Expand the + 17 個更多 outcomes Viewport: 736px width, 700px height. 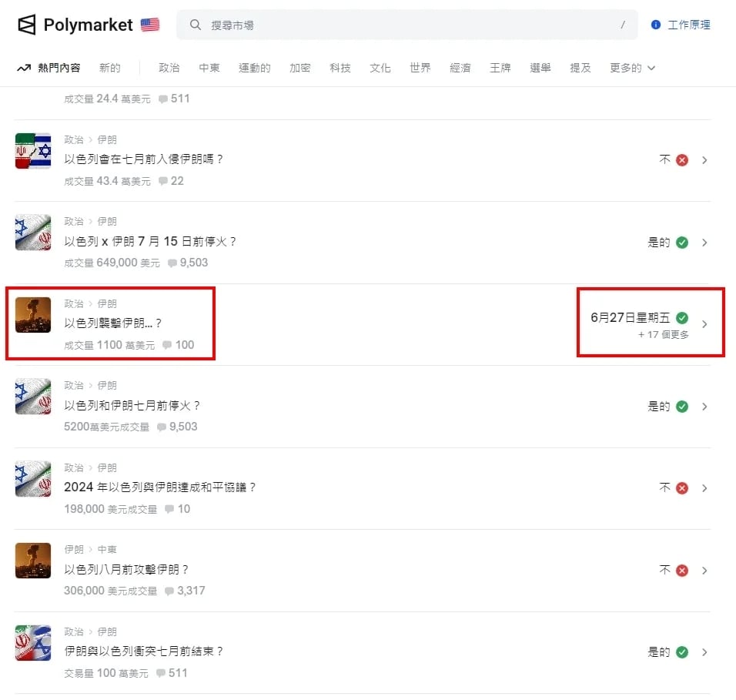coord(663,335)
